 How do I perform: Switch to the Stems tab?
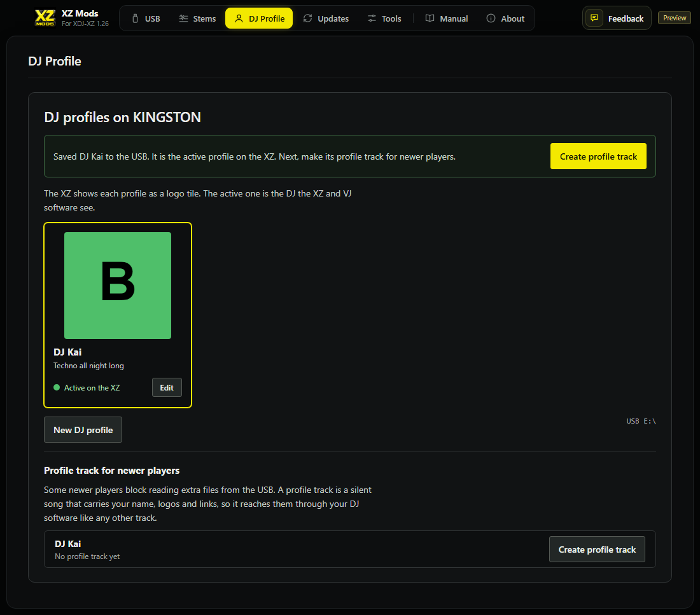pyautogui.click(x=197, y=18)
